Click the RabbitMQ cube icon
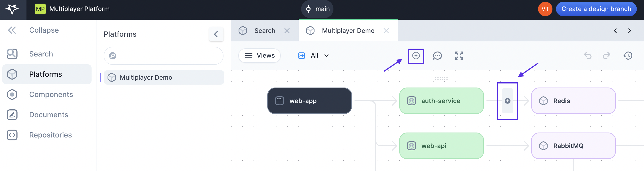This screenshot has width=644, height=171. (x=543, y=146)
